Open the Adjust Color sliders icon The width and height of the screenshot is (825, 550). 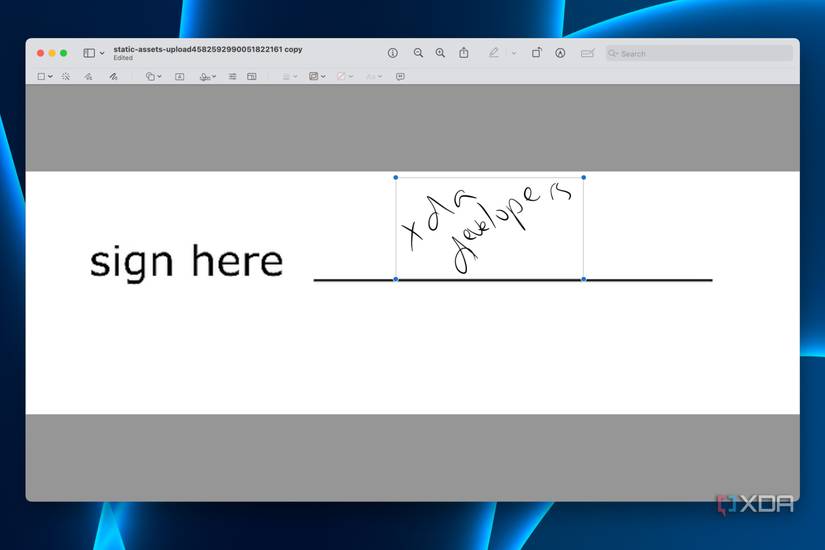pos(233,77)
